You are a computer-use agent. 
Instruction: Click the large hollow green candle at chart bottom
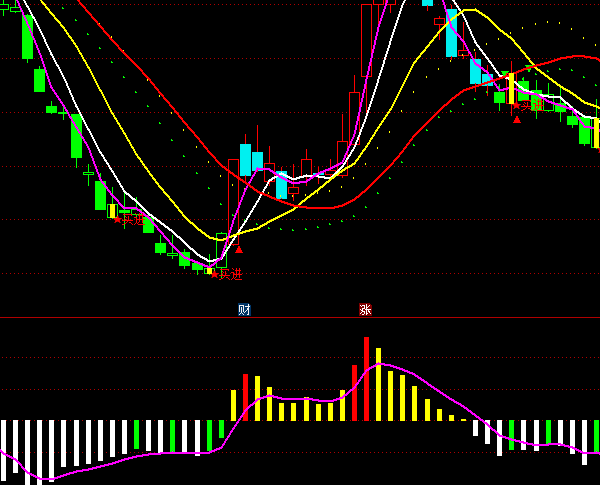click(222, 250)
